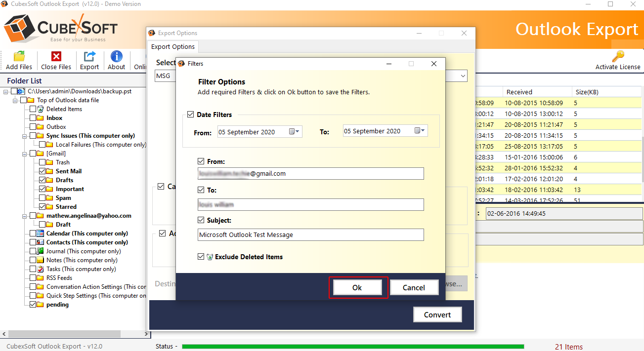The image size is (644, 351).
Task: Select the Calendar (This computer only) folder
Action: pos(87,234)
